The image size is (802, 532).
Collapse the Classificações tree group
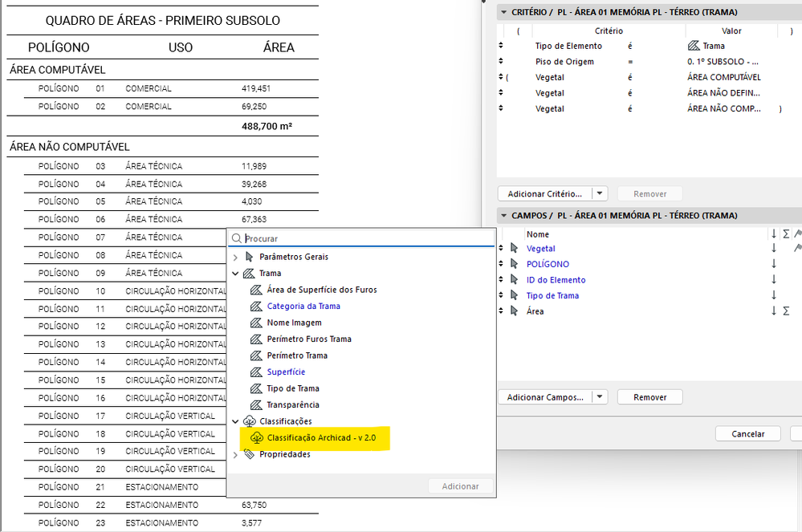coord(235,421)
